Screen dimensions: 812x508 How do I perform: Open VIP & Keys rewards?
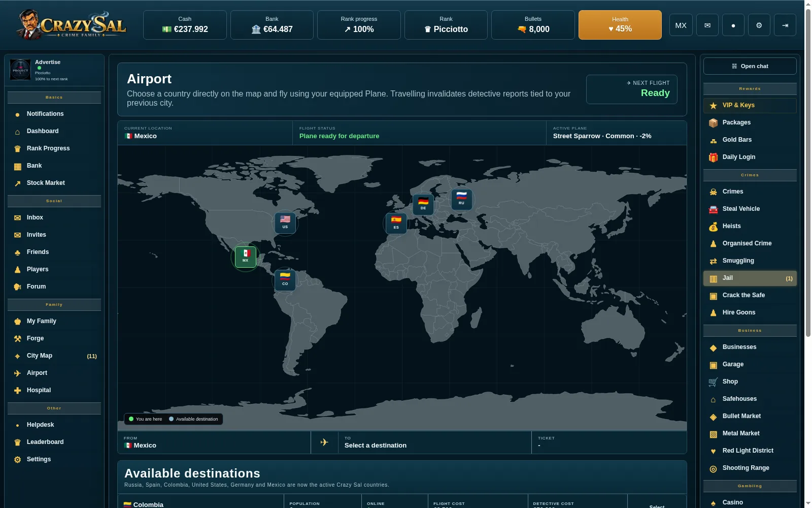(750, 105)
